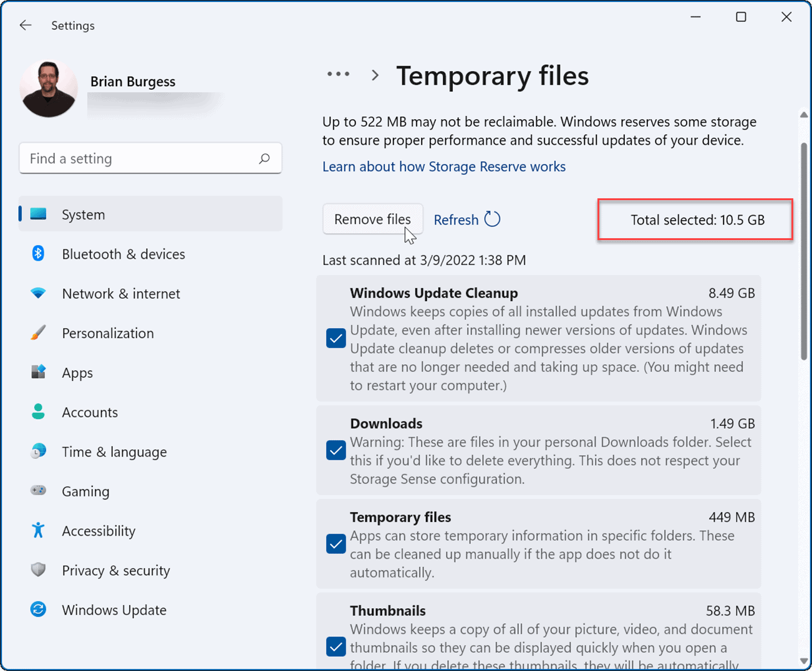Open the Storage Reserve works link
Screen dimensions: 812x671
point(444,167)
